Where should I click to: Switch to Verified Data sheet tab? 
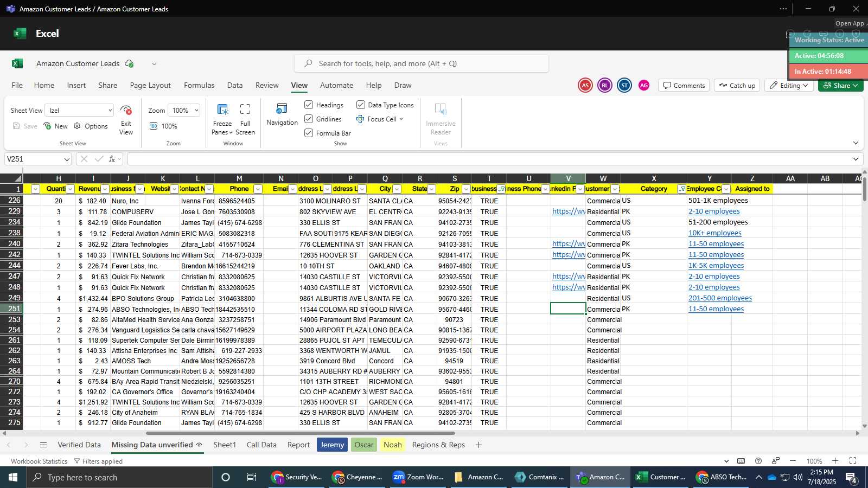[x=79, y=445]
